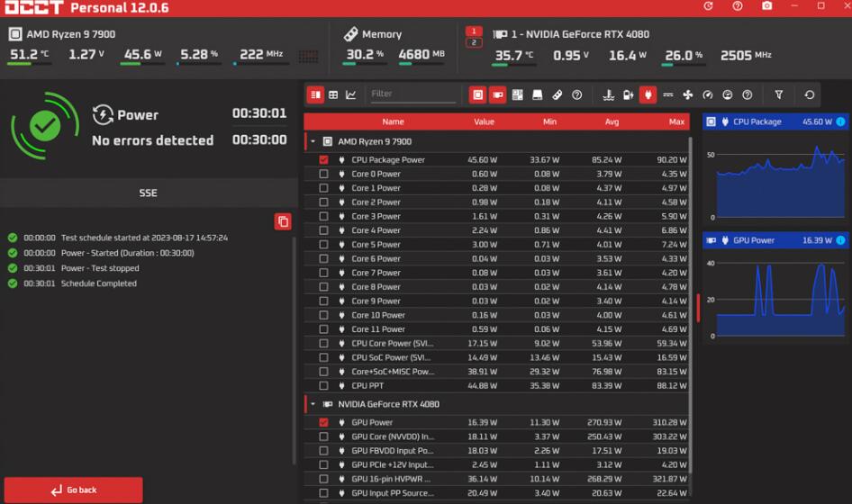Uncheck the CPU Package Power checkbox

pos(324,159)
